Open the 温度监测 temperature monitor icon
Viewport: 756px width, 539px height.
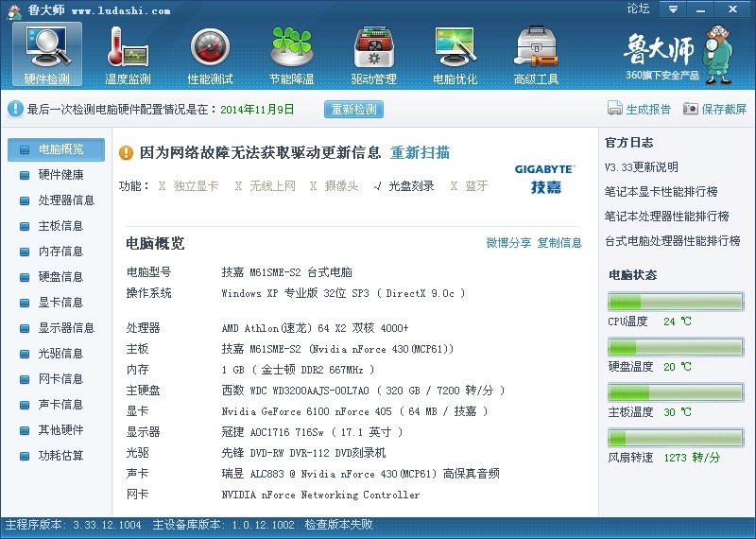click(128, 47)
